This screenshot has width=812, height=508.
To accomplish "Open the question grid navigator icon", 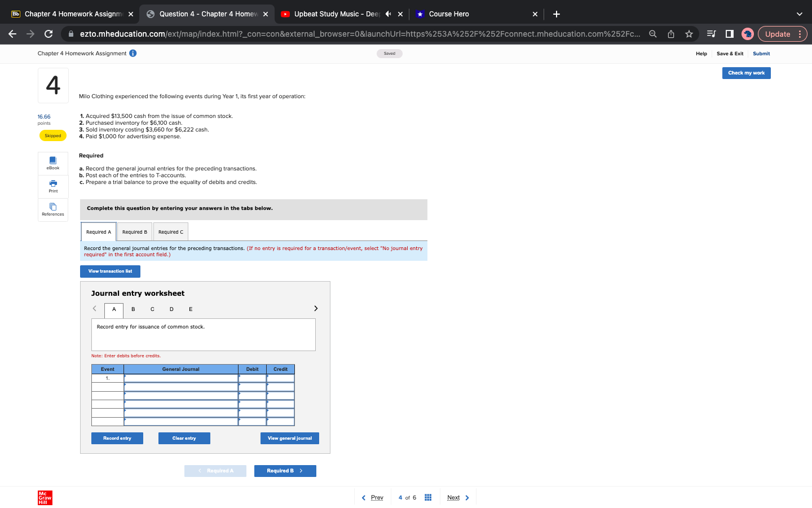I will 428,497.
